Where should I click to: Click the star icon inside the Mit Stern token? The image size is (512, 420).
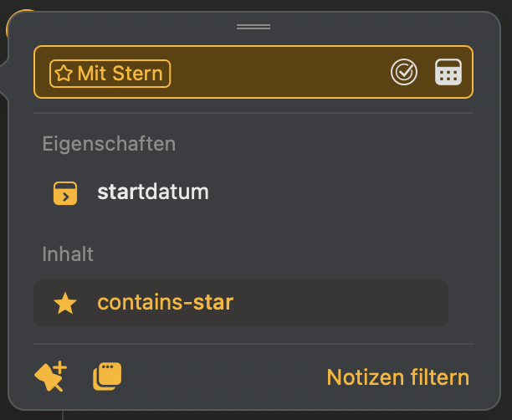64,74
